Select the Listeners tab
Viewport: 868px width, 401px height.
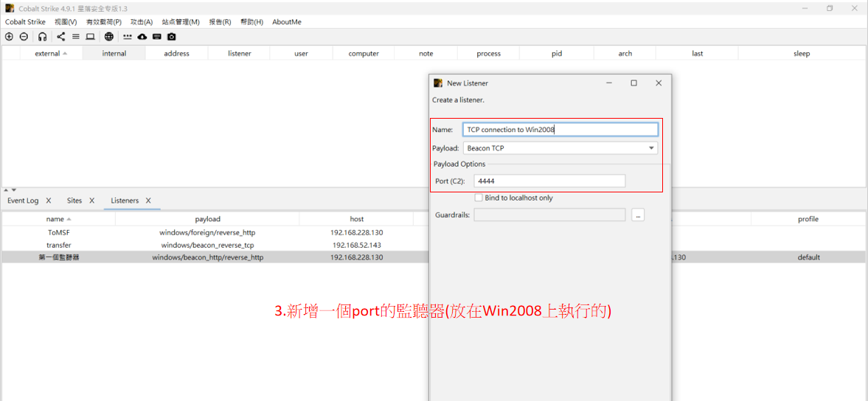(x=125, y=200)
